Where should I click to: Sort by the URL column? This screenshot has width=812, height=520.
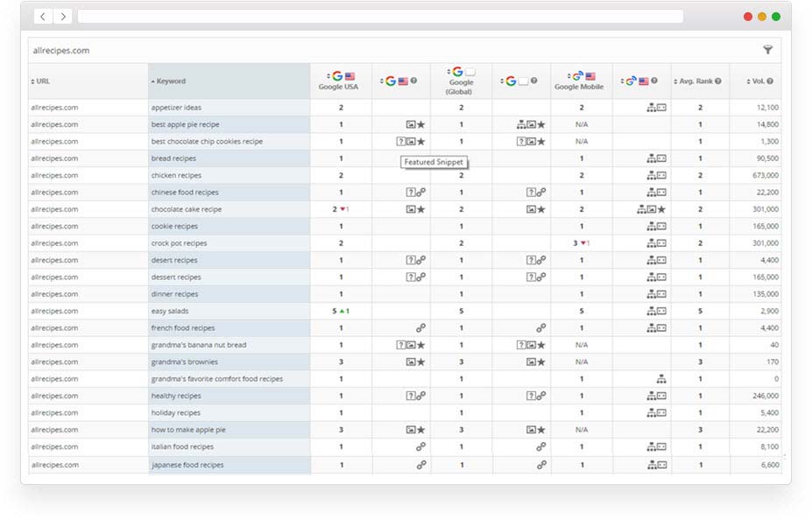point(40,81)
